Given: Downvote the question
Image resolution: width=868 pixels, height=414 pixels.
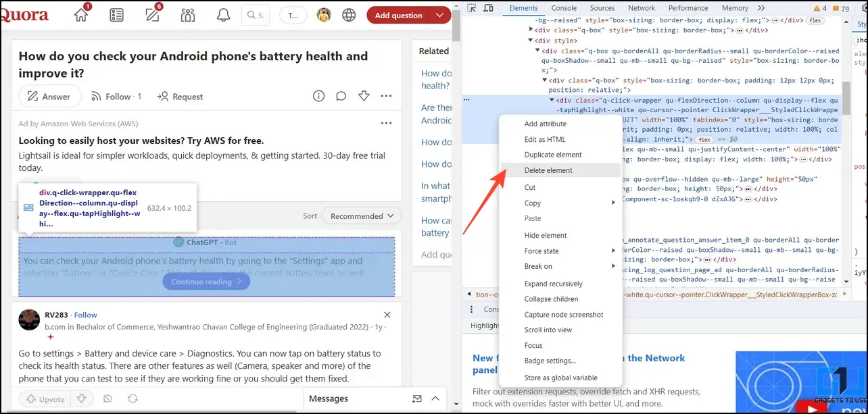Looking at the screenshot, I should 364,97.
